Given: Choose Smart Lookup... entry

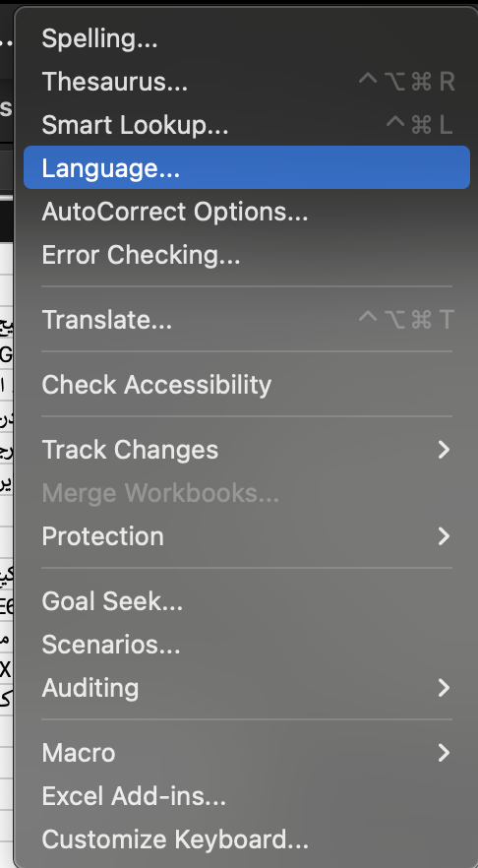Looking at the screenshot, I should tap(247, 125).
